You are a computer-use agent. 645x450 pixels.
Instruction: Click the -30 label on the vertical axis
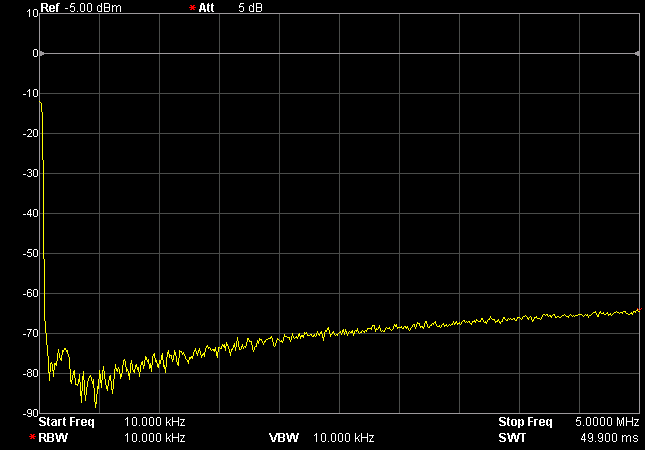30,173
